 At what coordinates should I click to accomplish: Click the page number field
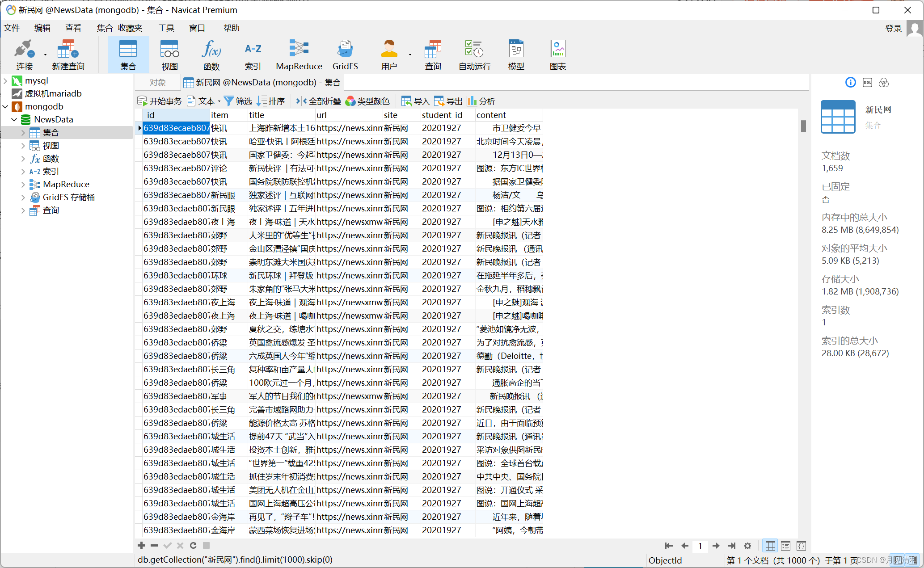click(700, 546)
